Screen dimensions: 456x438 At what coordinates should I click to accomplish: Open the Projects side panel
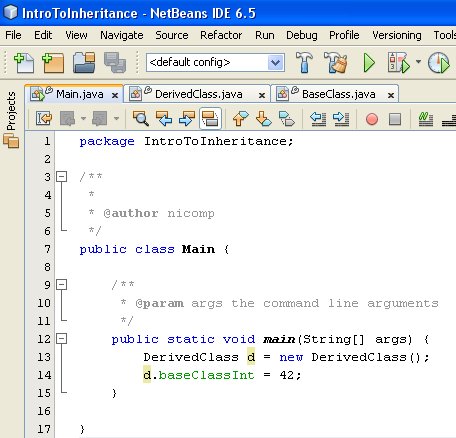pos(11,111)
